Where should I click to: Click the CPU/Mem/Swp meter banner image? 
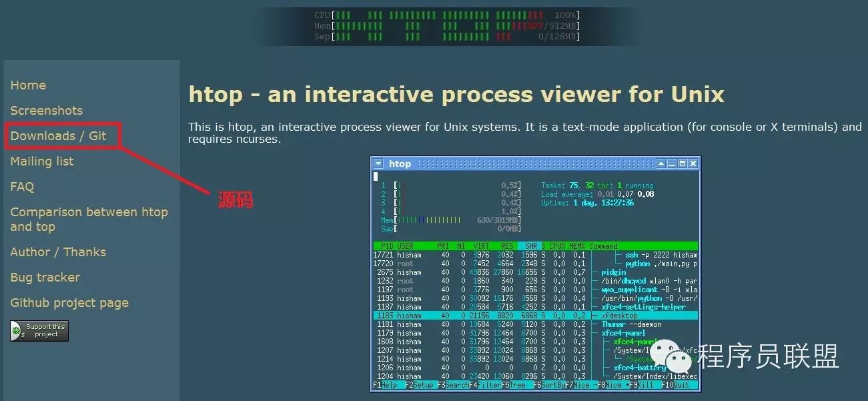(x=447, y=26)
